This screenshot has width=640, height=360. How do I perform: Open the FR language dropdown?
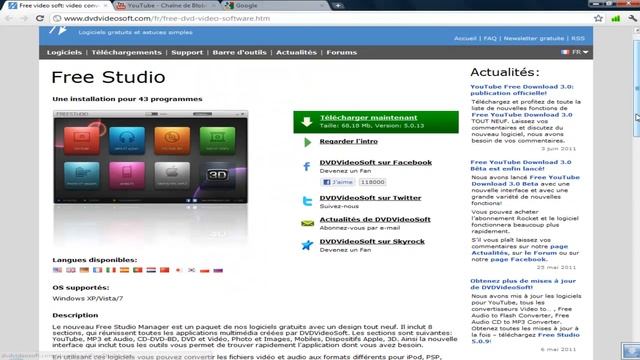575,52
